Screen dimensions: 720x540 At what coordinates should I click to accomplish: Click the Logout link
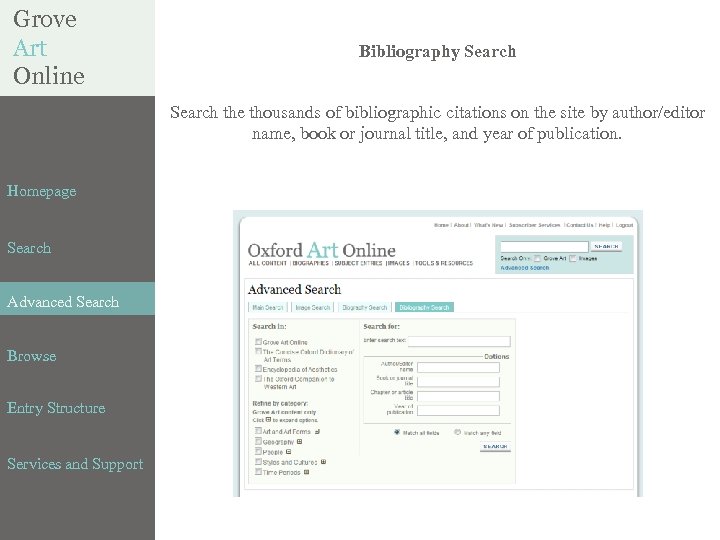[624, 225]
